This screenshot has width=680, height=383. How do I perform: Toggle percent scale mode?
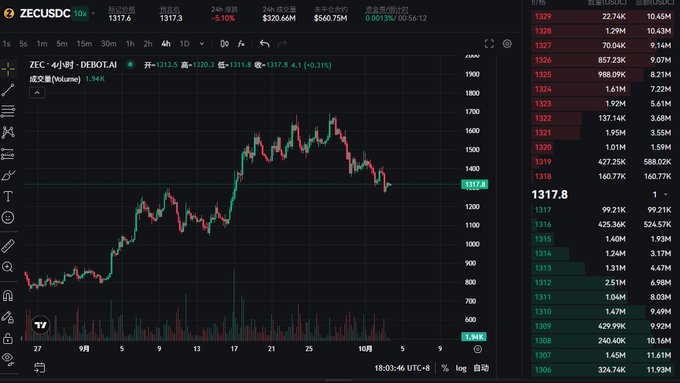pyautogui.click(x=445, y=368)
